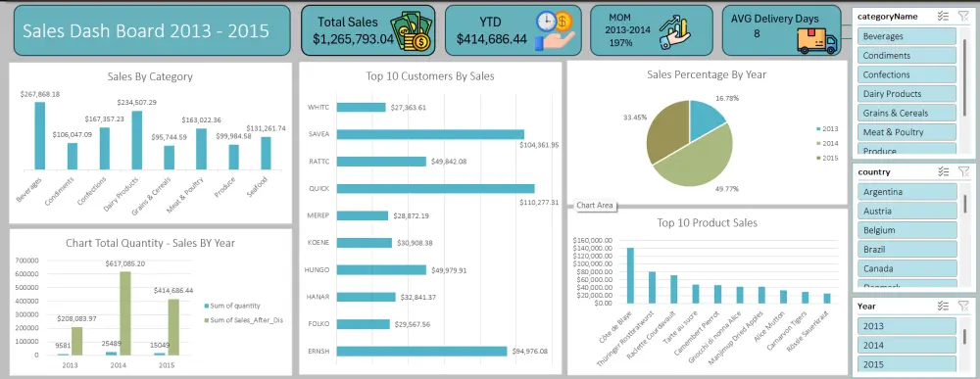
Task: Select the Beverages bar in Sales By Category
Action: (40, 135)
